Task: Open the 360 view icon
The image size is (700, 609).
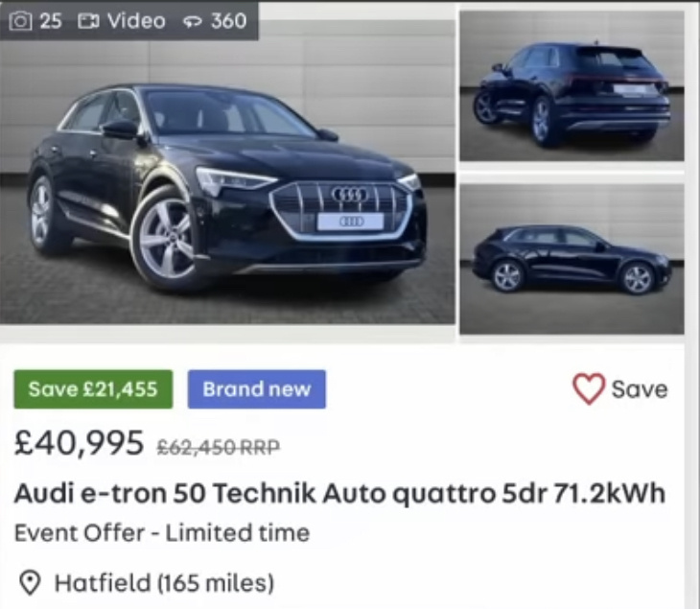Action: tap(193, 22)
